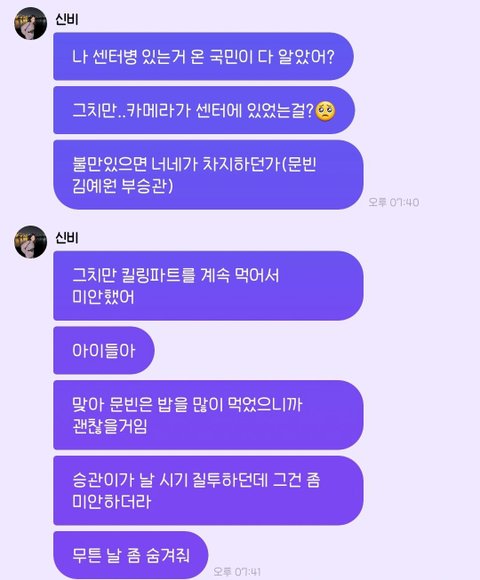Select message about 승관이가 질투하던데
480x580 pixels.
tap(208, 490)
